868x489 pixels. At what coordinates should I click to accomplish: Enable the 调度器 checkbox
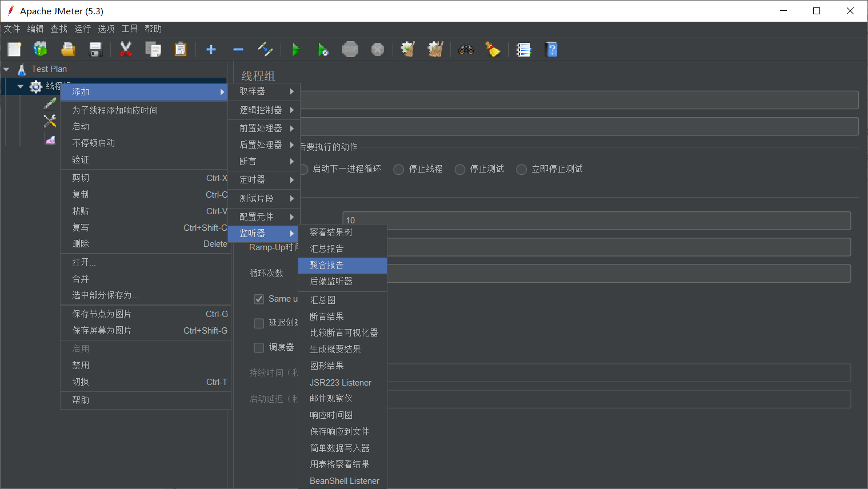point(259,347)
